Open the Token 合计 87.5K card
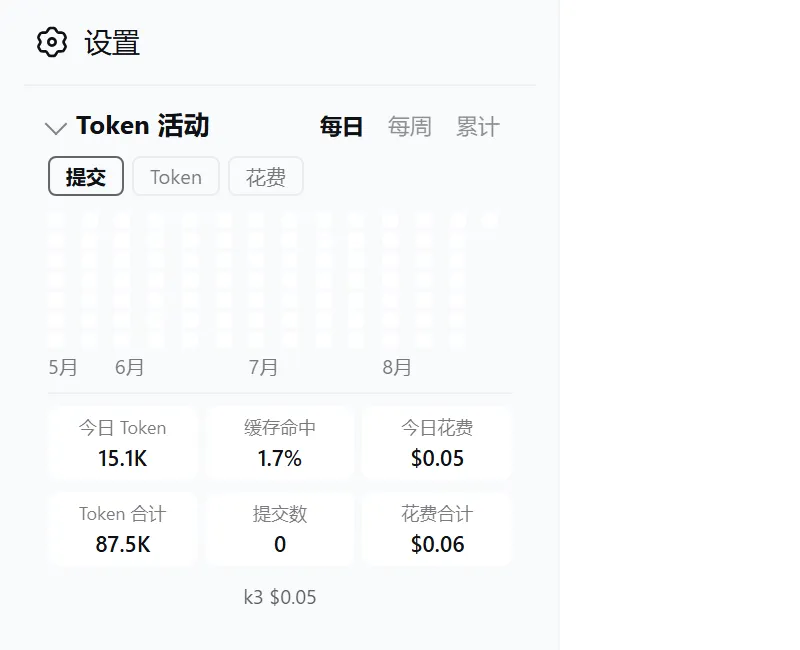Image resolution: width=800 pixels, height=650 pixels. (x=122, y=529)
